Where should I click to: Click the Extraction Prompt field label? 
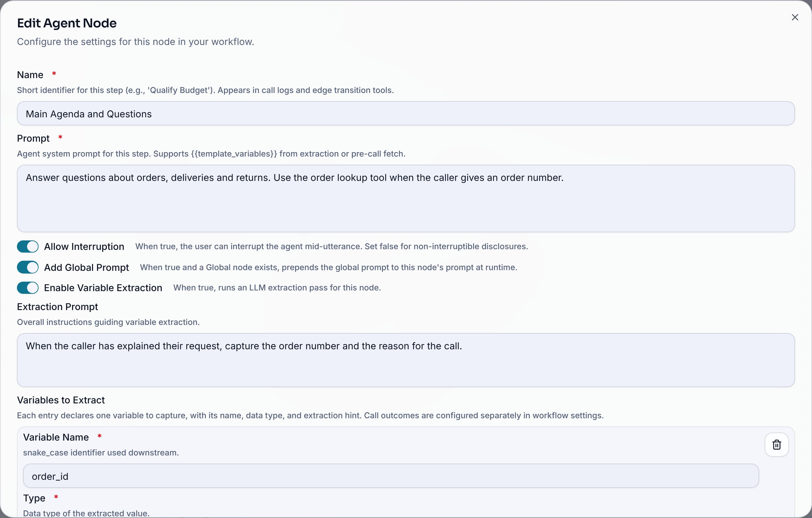pos(58,307)
